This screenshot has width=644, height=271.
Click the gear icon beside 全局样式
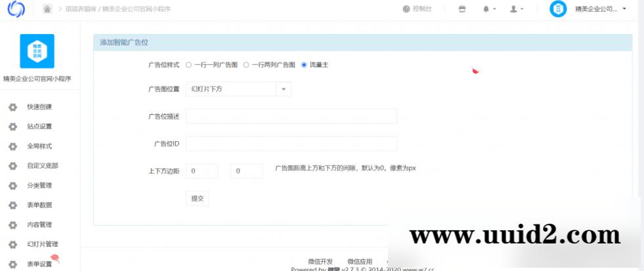pyautogui.click(x=12, y=146)
